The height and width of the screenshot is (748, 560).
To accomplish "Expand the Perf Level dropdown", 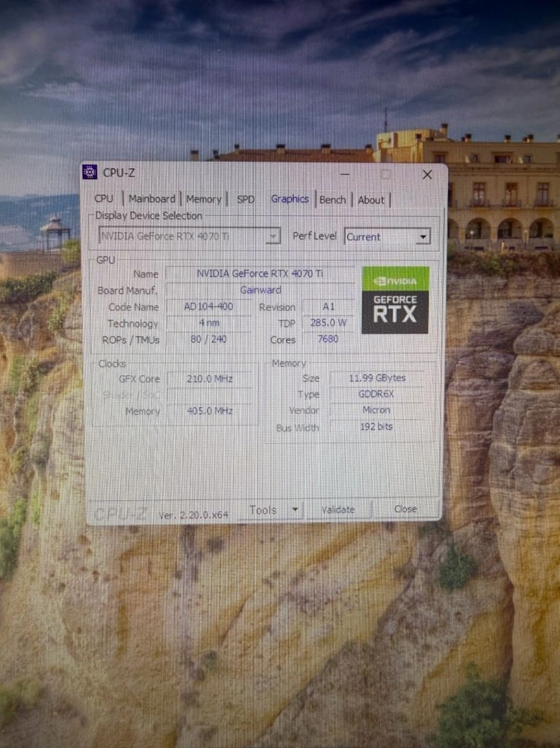I will tap(387, 237).
